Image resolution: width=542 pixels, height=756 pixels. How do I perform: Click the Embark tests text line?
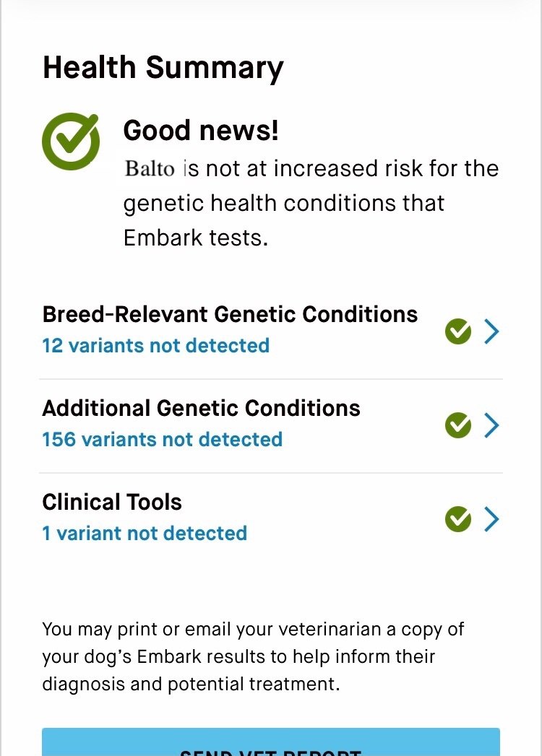click(x=195, y=238)
